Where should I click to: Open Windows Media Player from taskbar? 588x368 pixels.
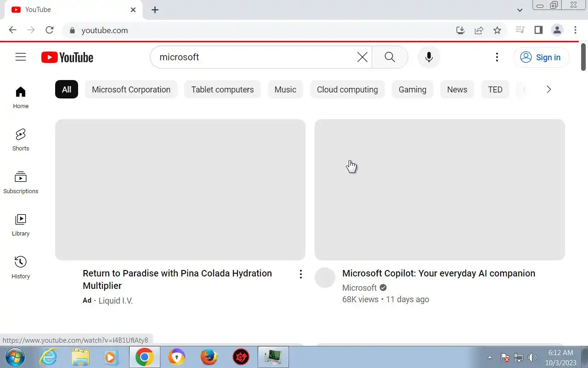111,357
